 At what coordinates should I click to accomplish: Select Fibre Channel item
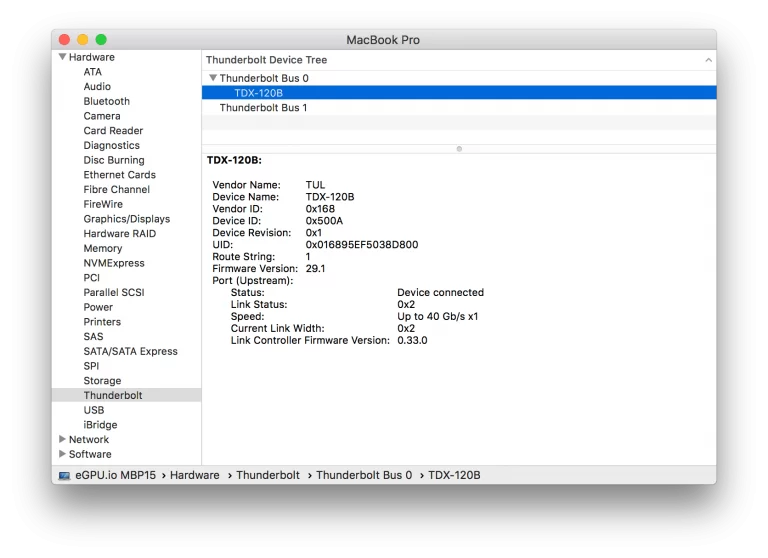117,189
